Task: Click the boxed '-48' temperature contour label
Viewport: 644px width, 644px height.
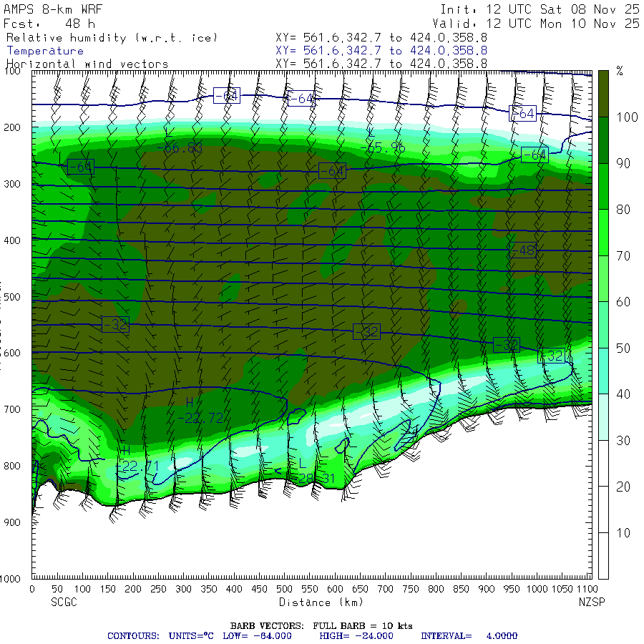Action: [x=522, y=250]
